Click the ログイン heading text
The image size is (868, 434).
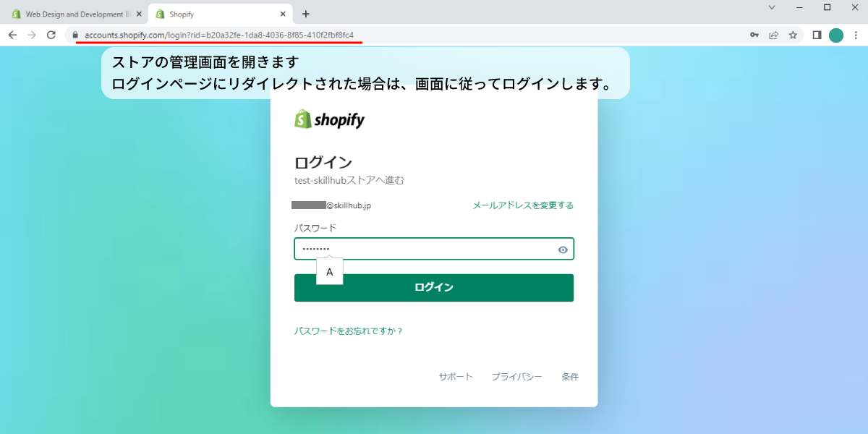tap(323, 162)
